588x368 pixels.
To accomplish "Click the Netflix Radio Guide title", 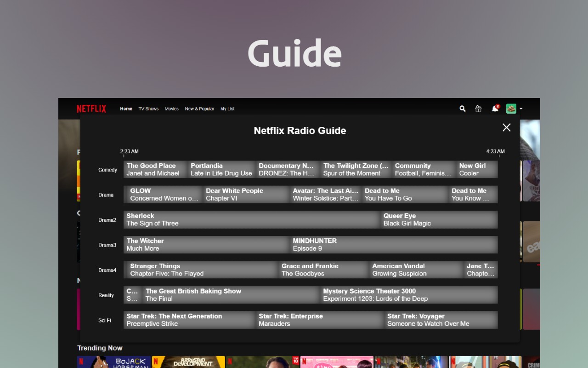I will [300, 130].
